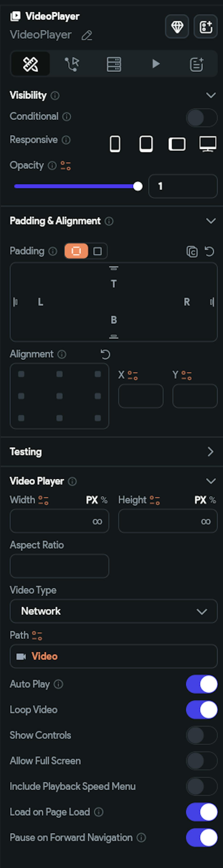Expand the Testing section
This screenshot has height=868, width=223.
coord(210,451)
